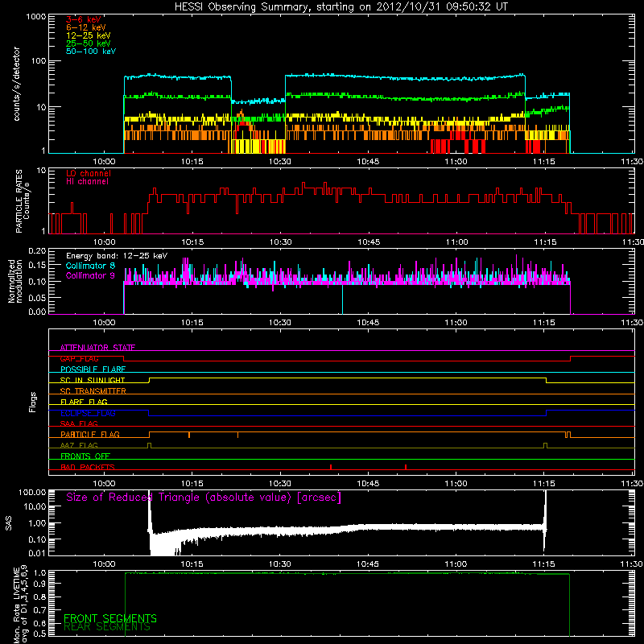Click the 1000 y-axis value on counts plot
Image resolution: width=644 pixels, height=644 pixels.
tap(35, 17)
